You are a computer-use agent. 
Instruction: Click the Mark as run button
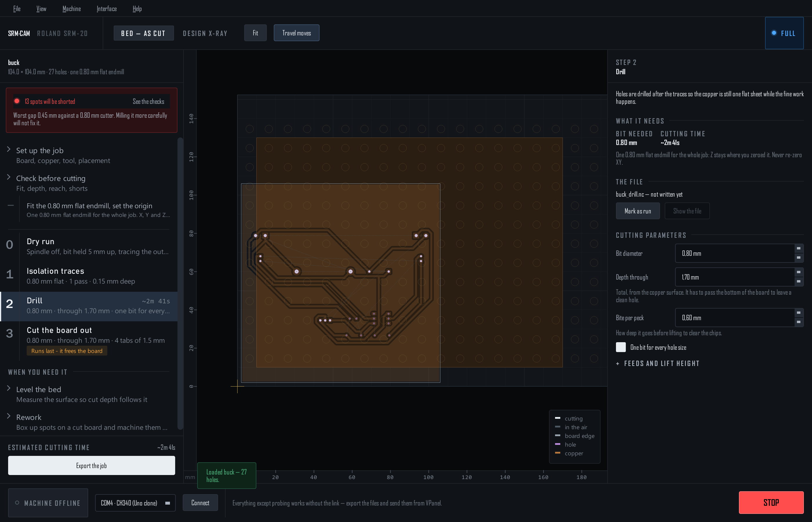click(637, 211)
